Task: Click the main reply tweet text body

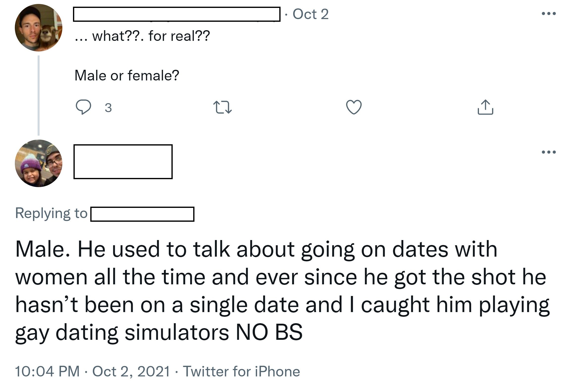Action: [x=282, y=291]
